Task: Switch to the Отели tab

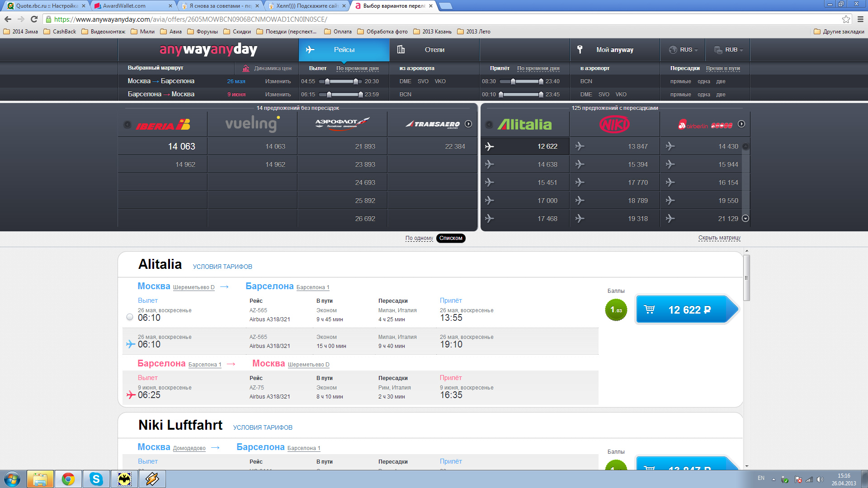Action: click(434, 50)
